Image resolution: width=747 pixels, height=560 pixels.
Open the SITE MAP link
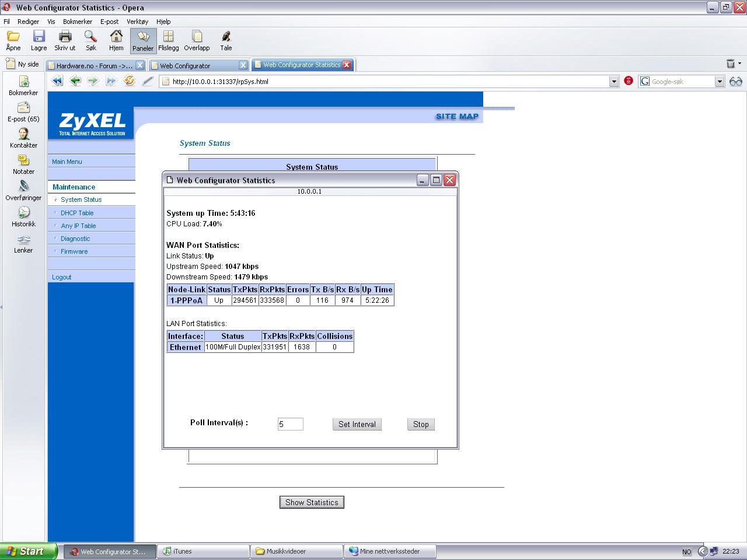pyautogui.click(x=457, y=116)
